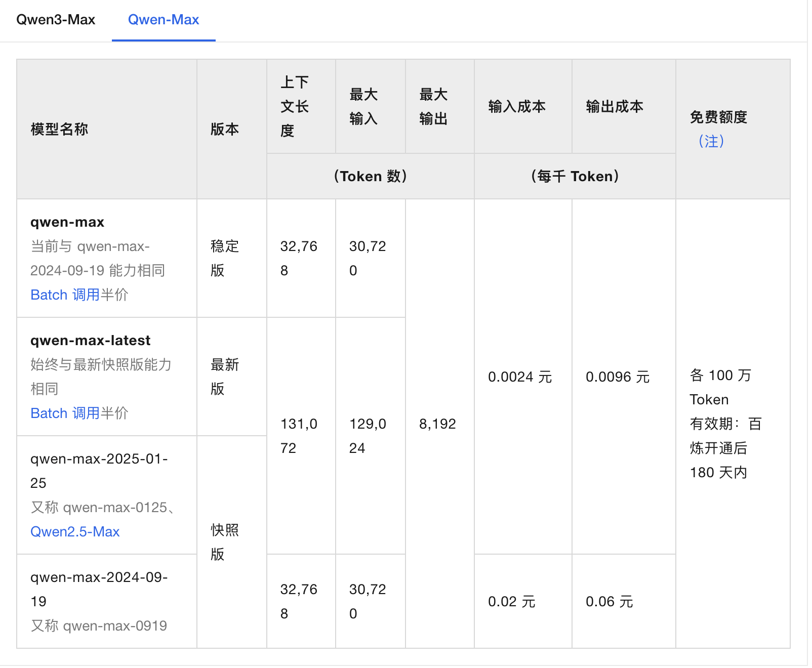Switch to the Qwen3-Max tab
Image resolution: width=812 pixels, height=668 pixels.
pyautogui.click(x=55, y=20)
